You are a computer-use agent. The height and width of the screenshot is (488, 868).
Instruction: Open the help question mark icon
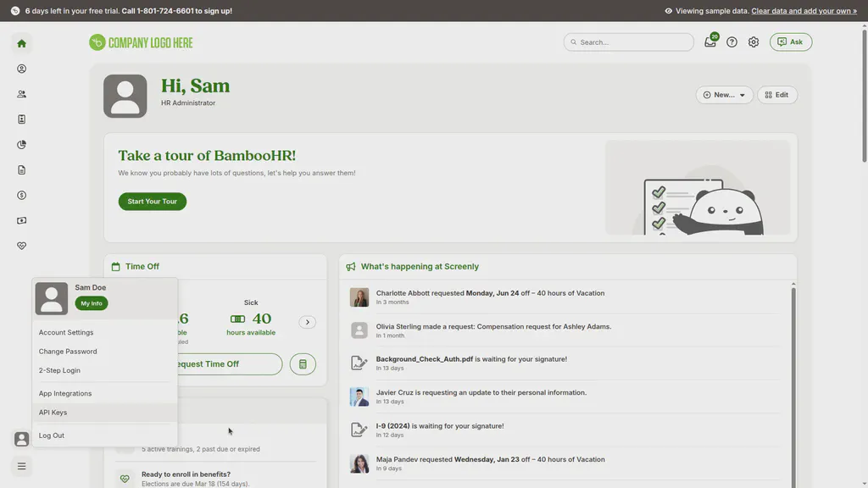(732, 41)
